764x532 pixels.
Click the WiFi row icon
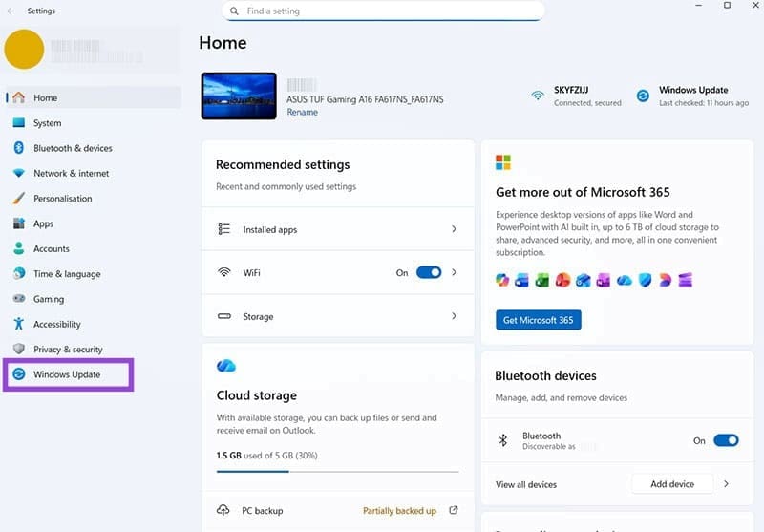click(224, 272)
